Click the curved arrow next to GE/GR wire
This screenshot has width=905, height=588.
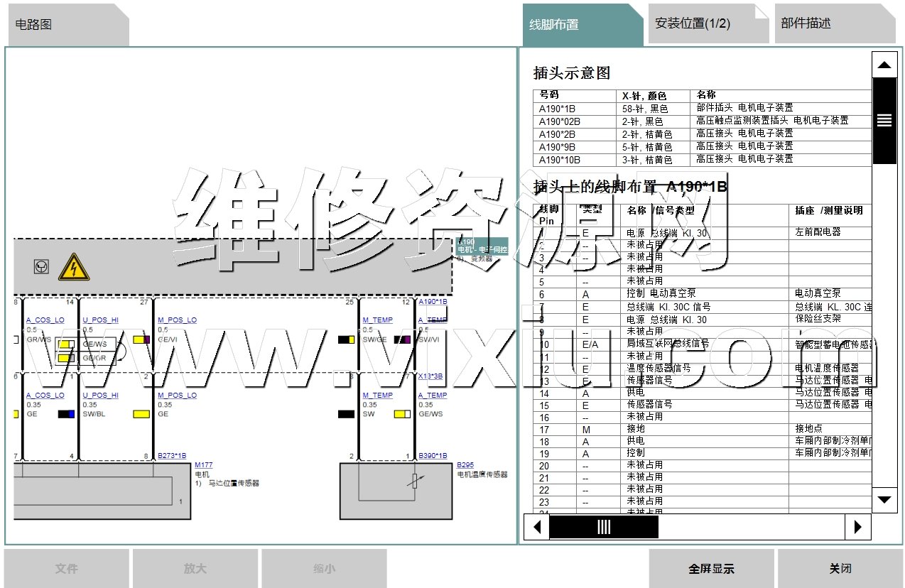(x=120, y=351)
